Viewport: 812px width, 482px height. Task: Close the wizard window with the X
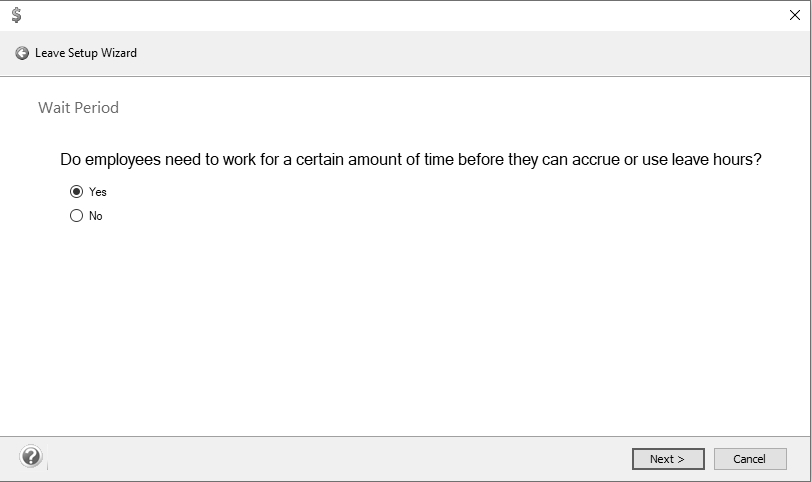pyautogui.click(x=794, y=15)
